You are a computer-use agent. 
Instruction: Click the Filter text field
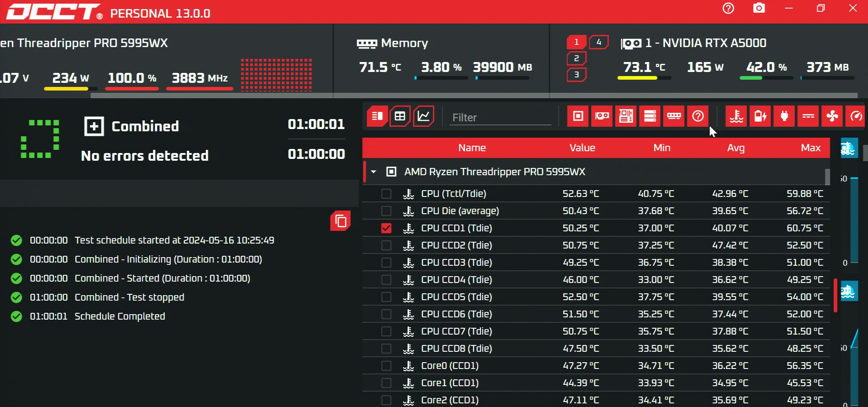pyautogui.click(x=500, y=118)
